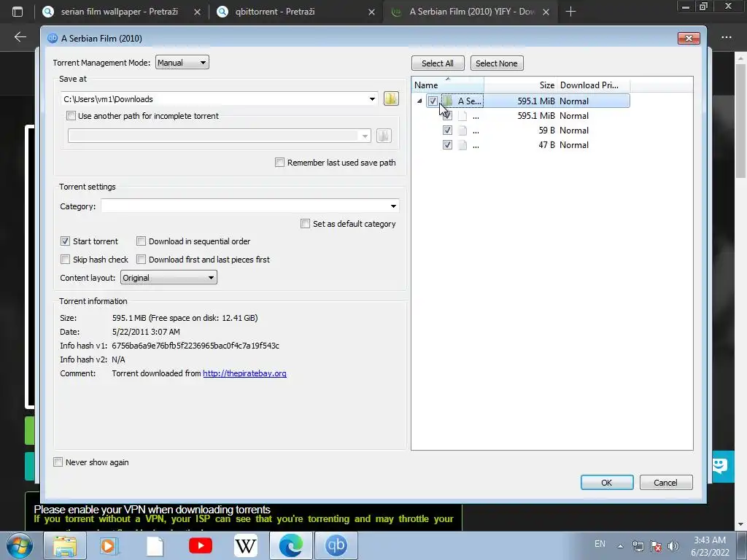Screen dimensions: 747x560
Task: Close the qbittorrent search tab
Action: [x=371, y=12]
